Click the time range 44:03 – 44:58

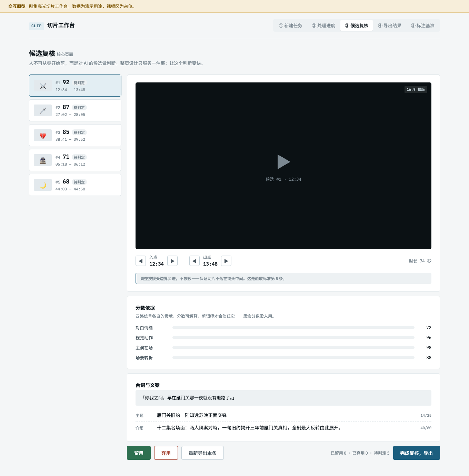pos(70,189)
